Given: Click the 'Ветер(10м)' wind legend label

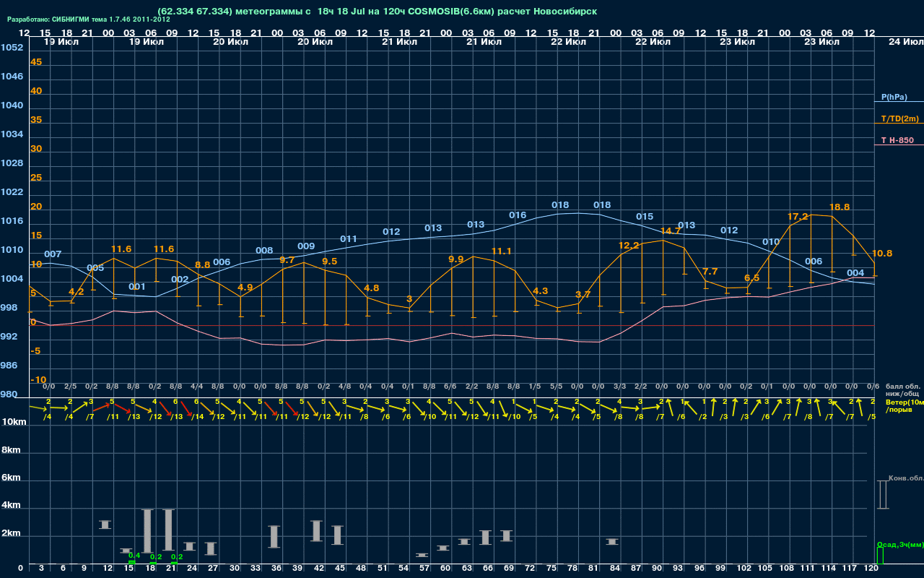Looking at the screenshot, I should coord(905,402).
